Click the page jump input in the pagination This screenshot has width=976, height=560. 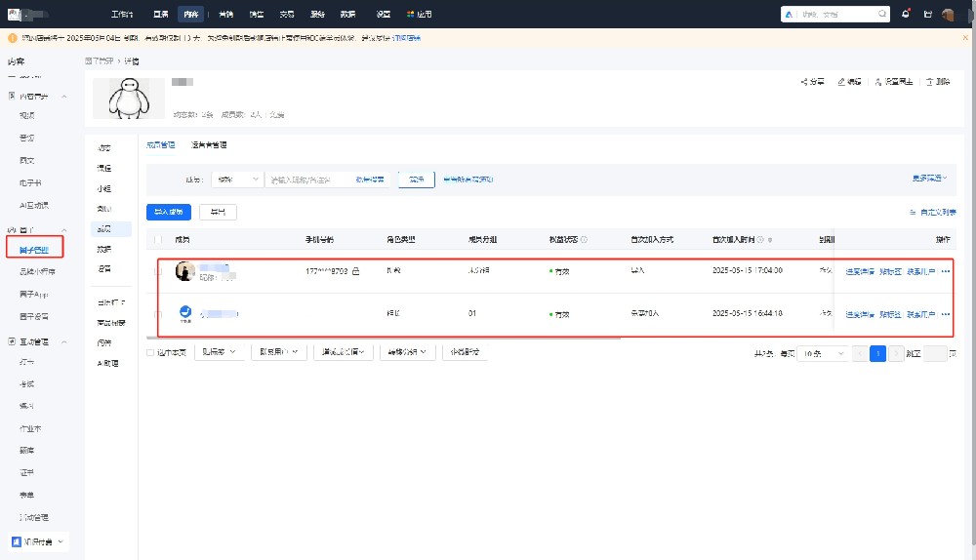coord(935,353)
